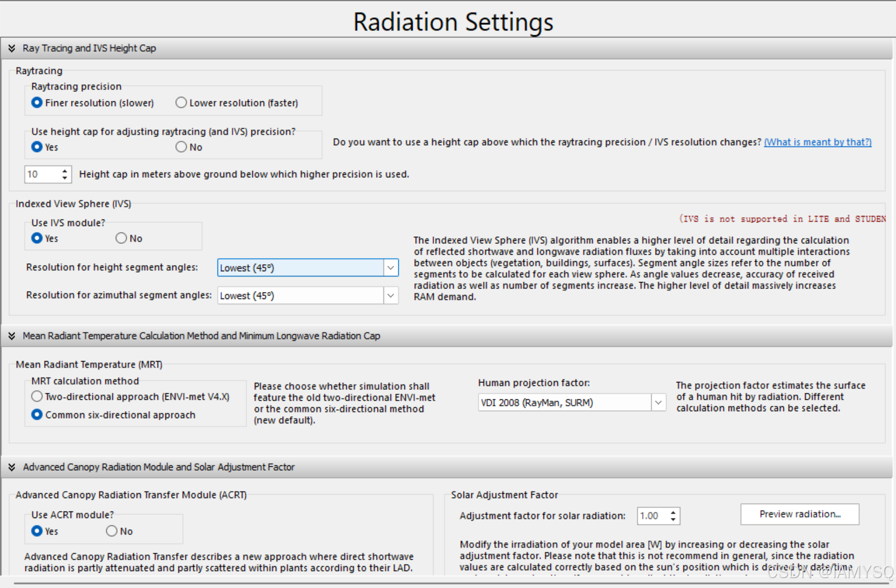
Task: Open the 'What is meant by that?' link
Action: pyautogui.click(x=818, y=142)
